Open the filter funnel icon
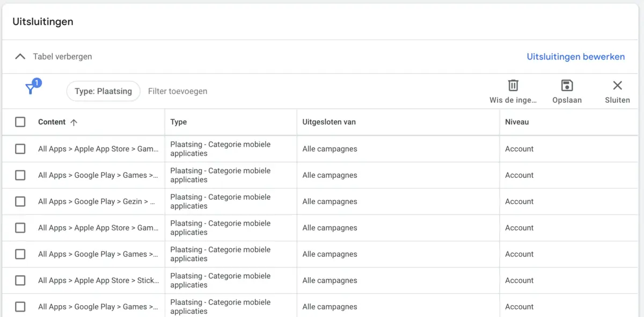This screenshot has width=644, height=317. point(32,88)
